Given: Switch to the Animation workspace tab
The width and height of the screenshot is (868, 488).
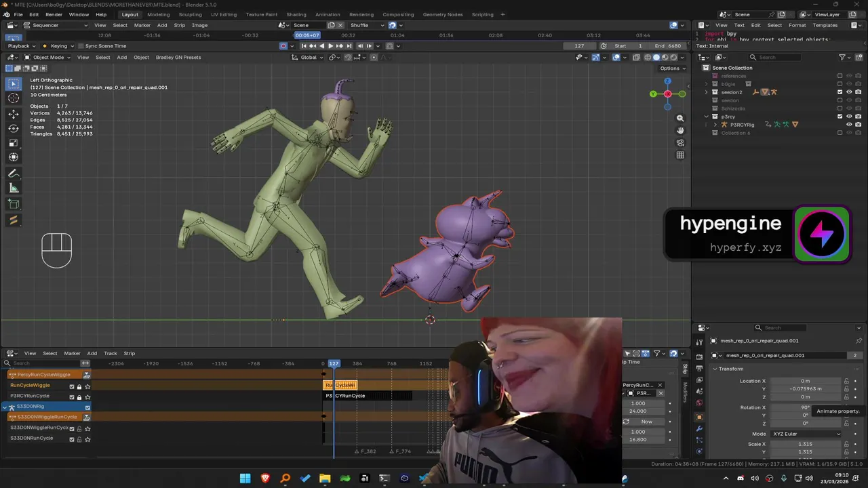Looking at the screenshot, I should coord(328,14).
